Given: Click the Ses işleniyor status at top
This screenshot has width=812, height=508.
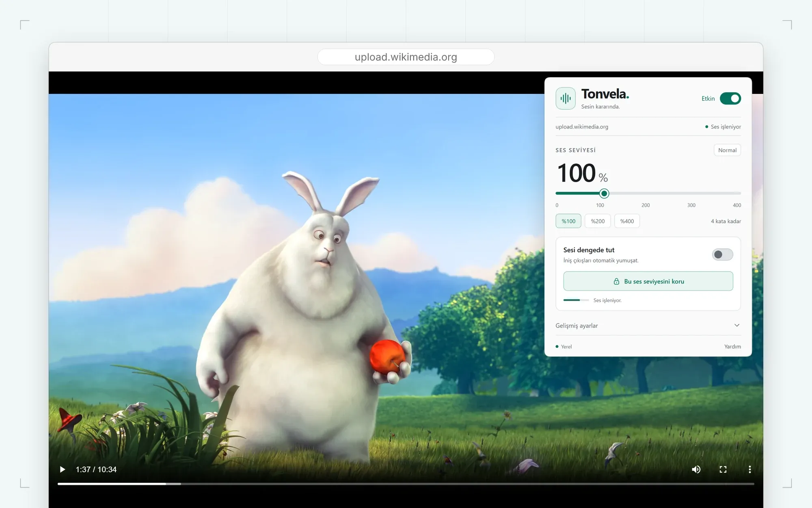Looking at the screenshot, I should coord(723,127).
